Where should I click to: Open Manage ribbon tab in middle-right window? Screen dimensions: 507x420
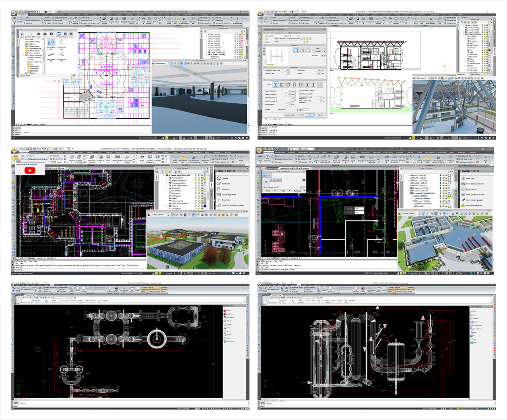461,152
